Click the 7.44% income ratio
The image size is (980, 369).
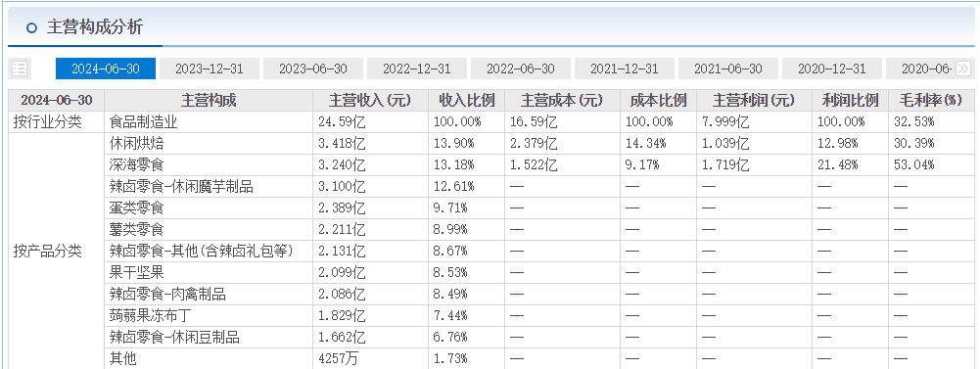(450, 316)
